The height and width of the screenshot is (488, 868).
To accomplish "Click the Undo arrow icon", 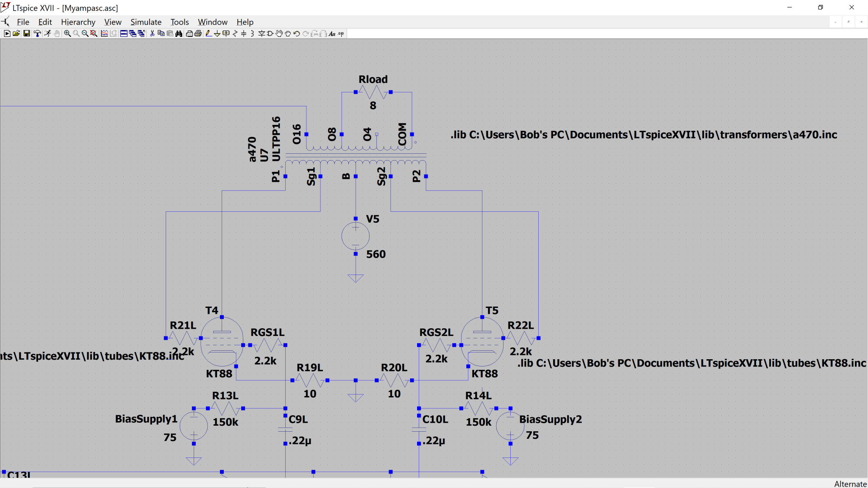I will point(296,33).
